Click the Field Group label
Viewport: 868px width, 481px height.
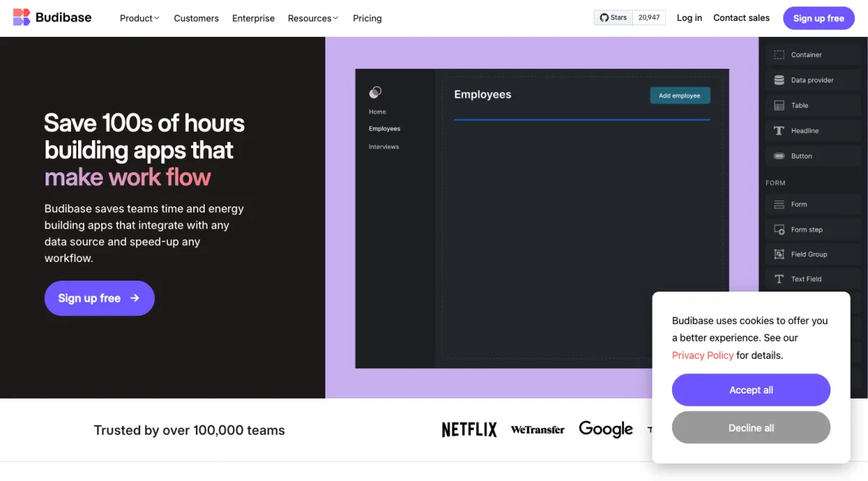809,255
